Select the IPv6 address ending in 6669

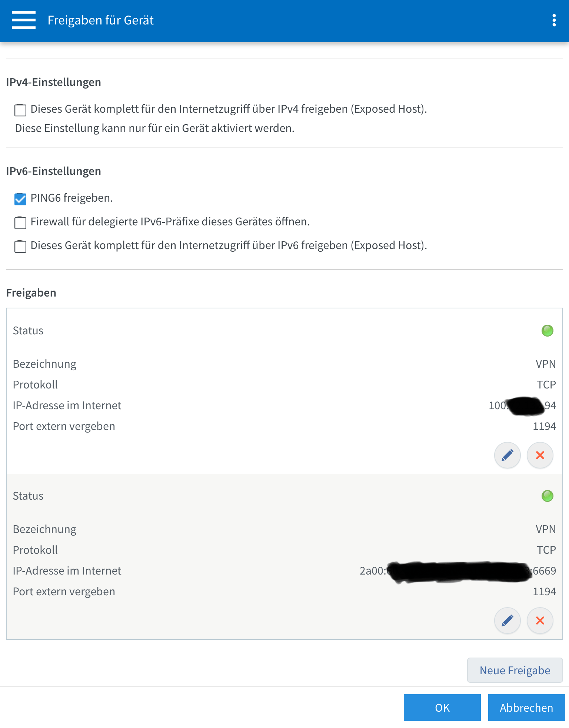458,571
